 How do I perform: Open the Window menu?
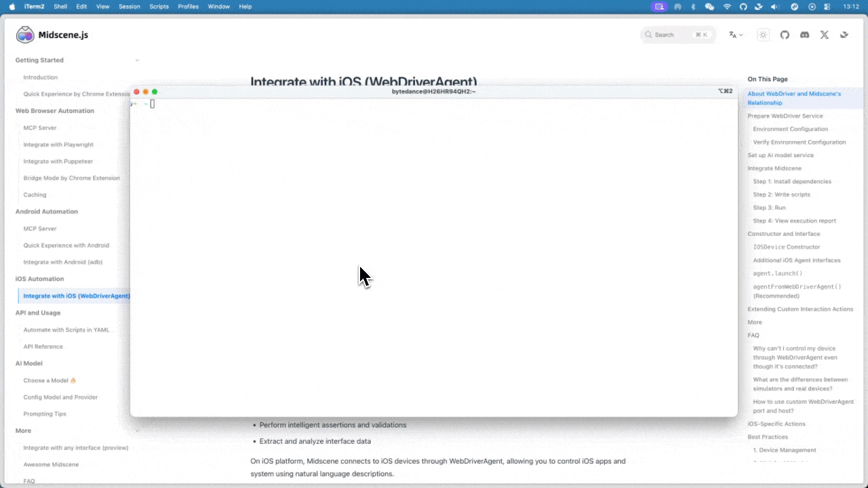218,6
